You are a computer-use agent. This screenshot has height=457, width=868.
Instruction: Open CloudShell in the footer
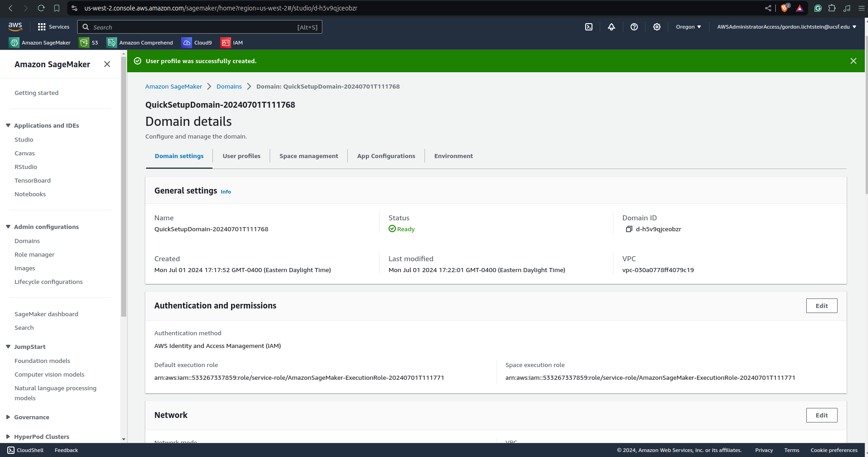pyautogui.click(x=25, y=450)
